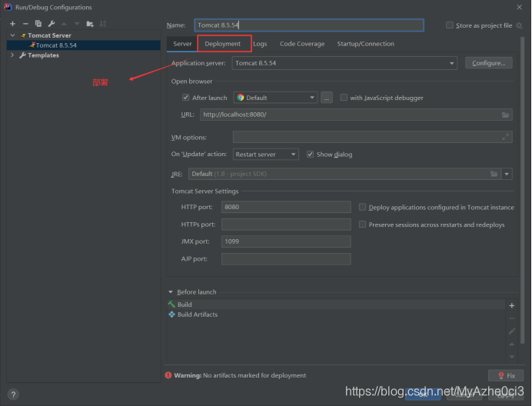This screenshot has height=406, width=532.
Task: Open the help question mark button
Action: pos(13,394)
